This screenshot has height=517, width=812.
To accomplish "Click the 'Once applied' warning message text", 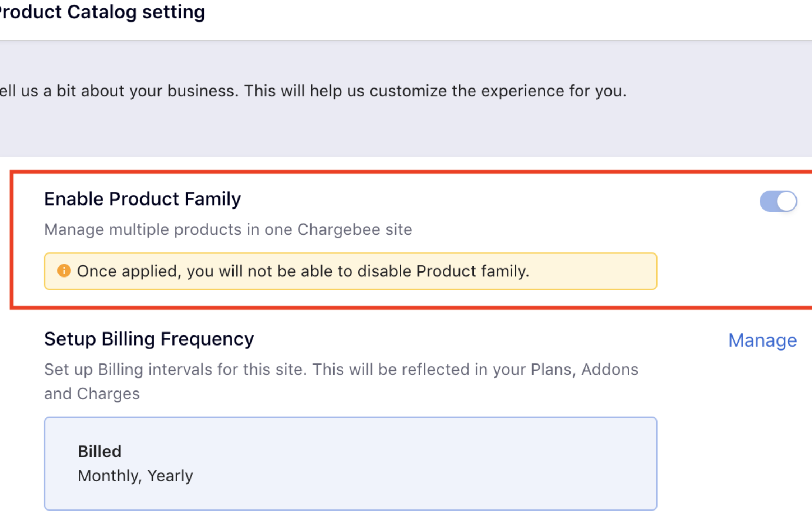I will coord(303,271).
